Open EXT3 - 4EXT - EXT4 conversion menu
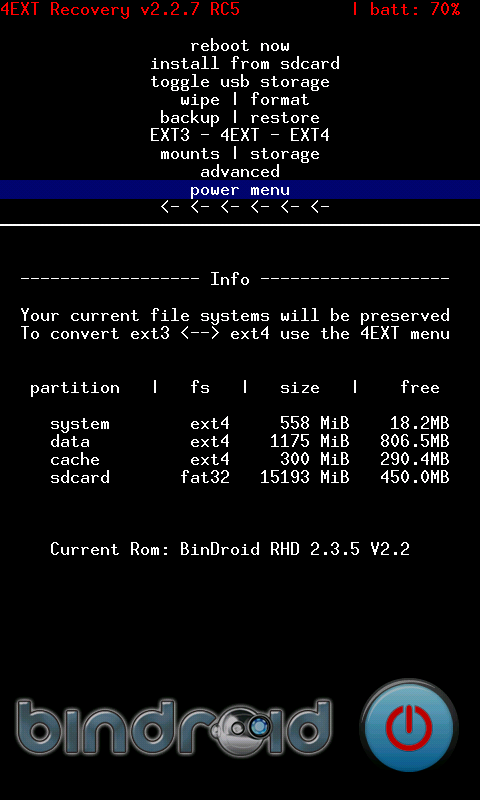The height and width of the screenshot is (800, 480). 240,135
